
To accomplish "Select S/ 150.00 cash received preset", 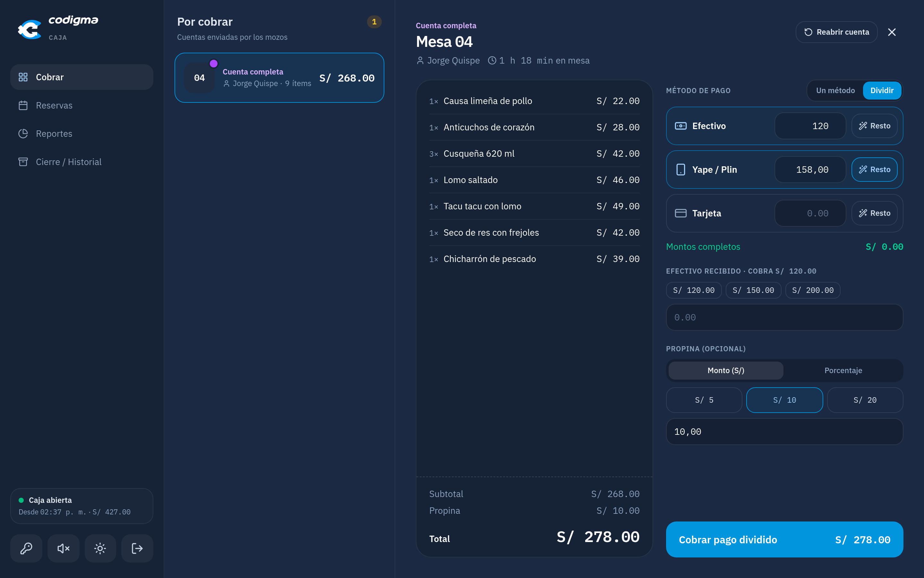I will 753,290.
